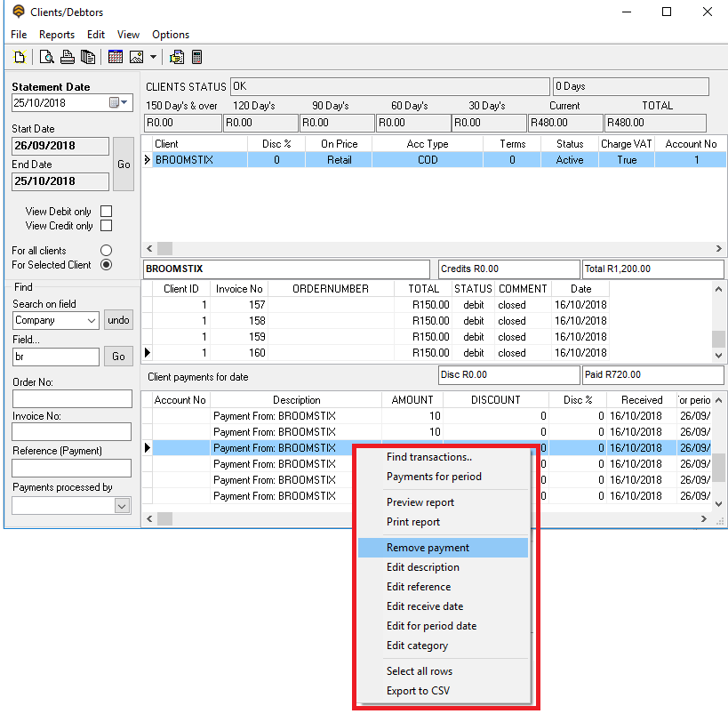
Task: Click the picture image toolbar icon
Action: [x=136, y=57]
